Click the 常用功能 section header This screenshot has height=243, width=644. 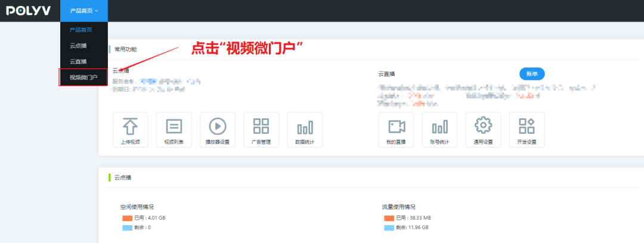[x=125, y=49]
